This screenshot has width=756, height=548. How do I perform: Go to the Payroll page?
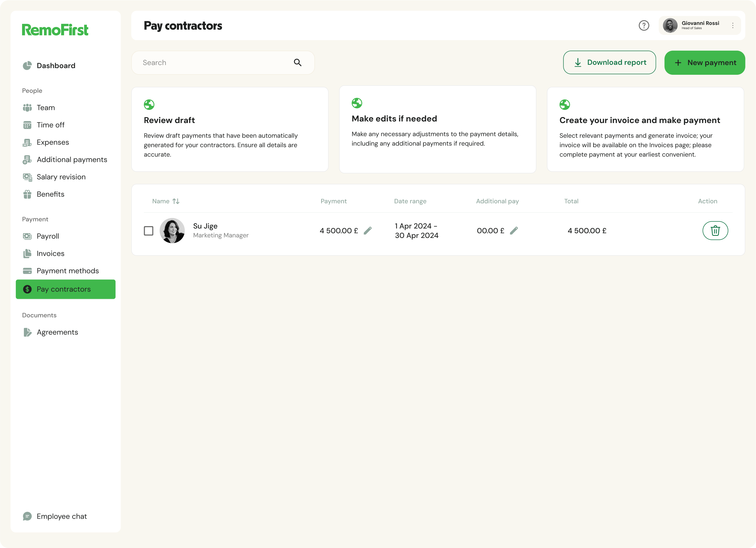pyautogui.click(x=48, y=236)
